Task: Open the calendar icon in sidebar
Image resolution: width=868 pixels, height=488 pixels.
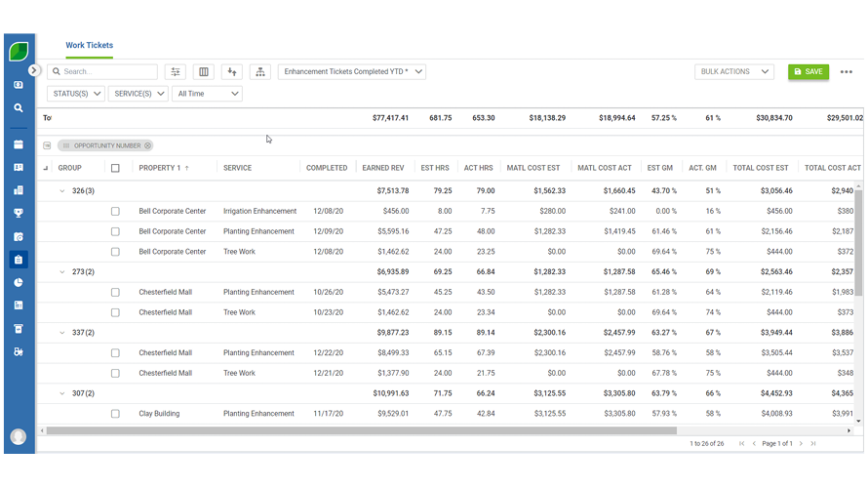Action: 19,144
